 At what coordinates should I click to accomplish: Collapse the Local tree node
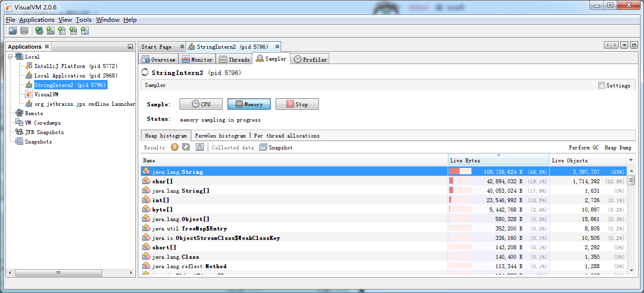tap(10, 57)
